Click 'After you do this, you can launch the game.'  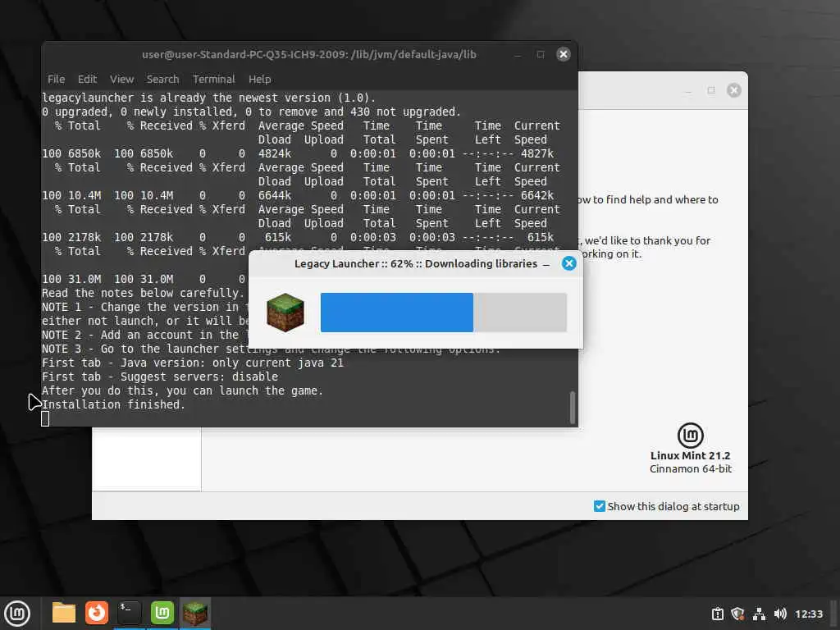[183, 390]
